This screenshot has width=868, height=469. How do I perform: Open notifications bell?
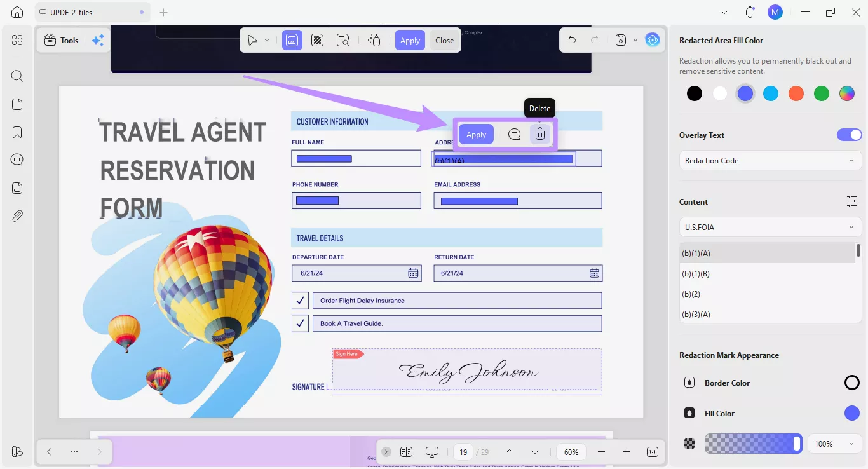[x=750, y=12]
